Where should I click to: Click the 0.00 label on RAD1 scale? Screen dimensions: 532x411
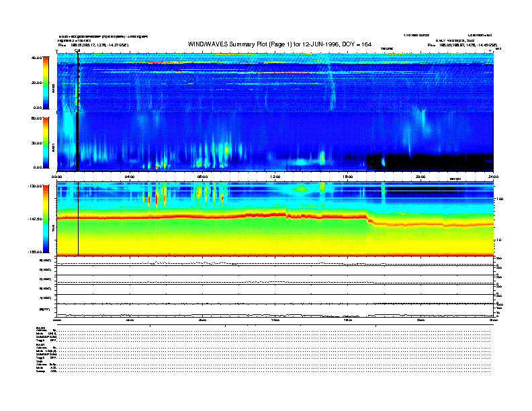click(38, 167)
